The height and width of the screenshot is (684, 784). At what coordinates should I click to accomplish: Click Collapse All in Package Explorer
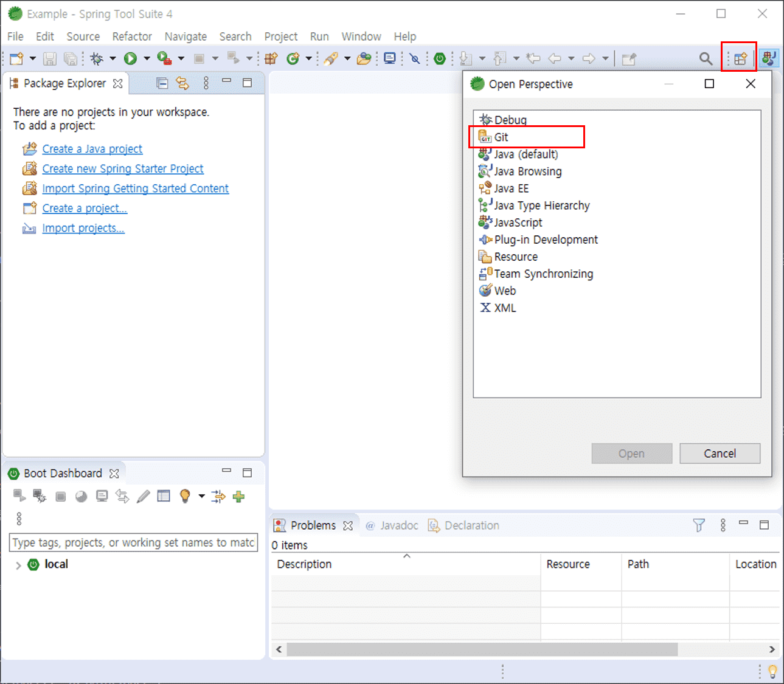pyautogui.click(x=162, y=83)
